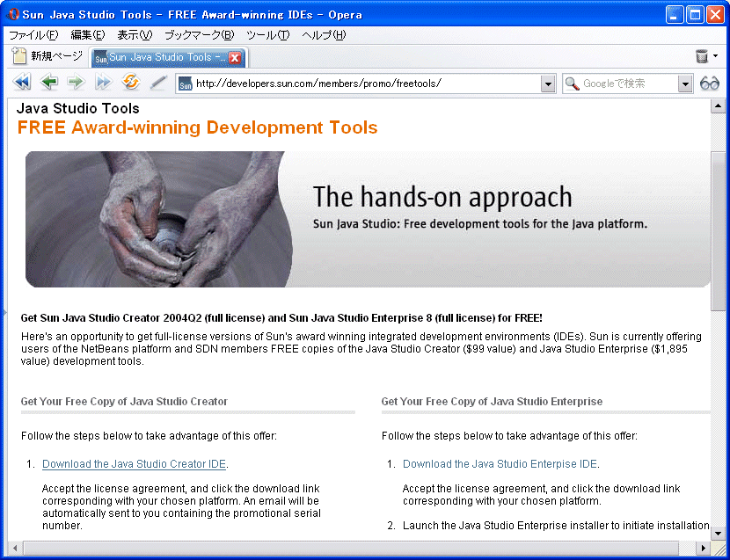Expand the address bar URL history dropdown
Viewport: 730px width, 560px height.
tap(548, 84)
